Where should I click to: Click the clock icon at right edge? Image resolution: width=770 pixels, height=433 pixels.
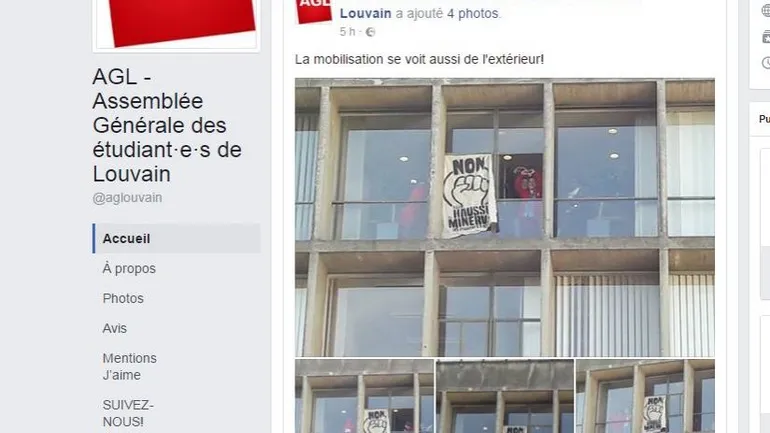[766, 62]
